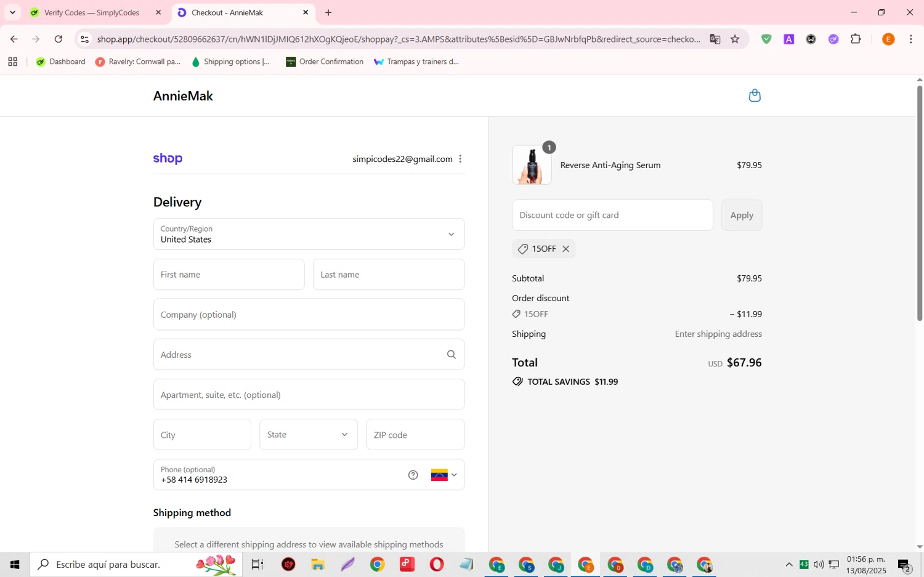
Task: Open the purple A extension icon
Action: [x=788, y=39]
